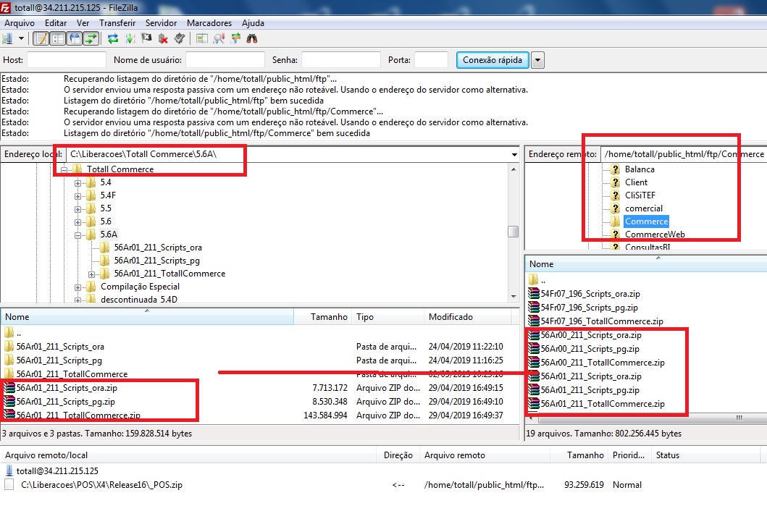767x532 pixels.
Task: Collapse the 5.6A folder in local tree
Action: click(x=77, y=235)
